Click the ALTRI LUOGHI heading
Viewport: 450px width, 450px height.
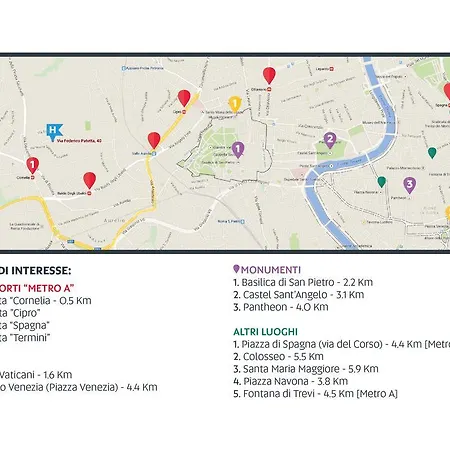click(265, 332)
